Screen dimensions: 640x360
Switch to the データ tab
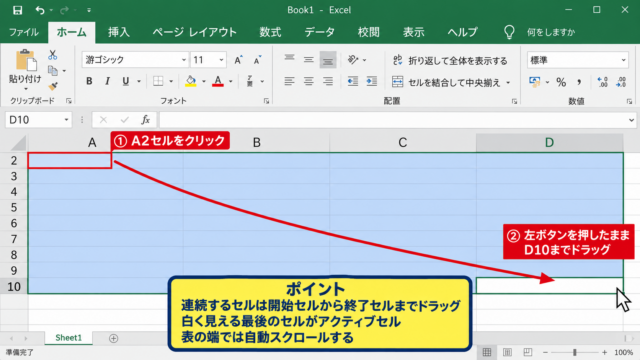(x=320, y=32)
